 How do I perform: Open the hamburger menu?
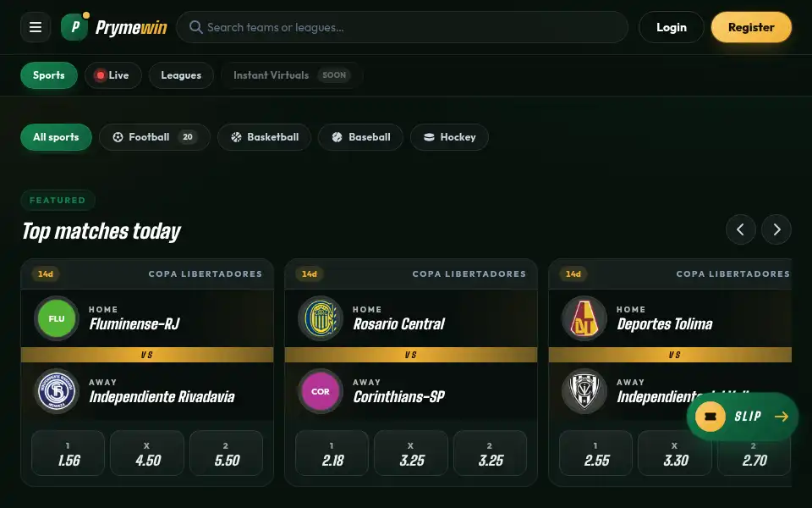pyautogui.click(x=36, y=27)
